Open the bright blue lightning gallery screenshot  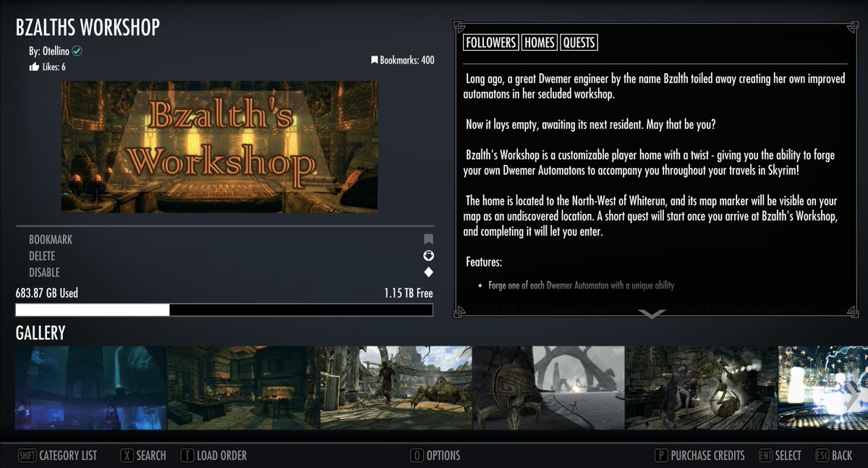pos(822,388)
